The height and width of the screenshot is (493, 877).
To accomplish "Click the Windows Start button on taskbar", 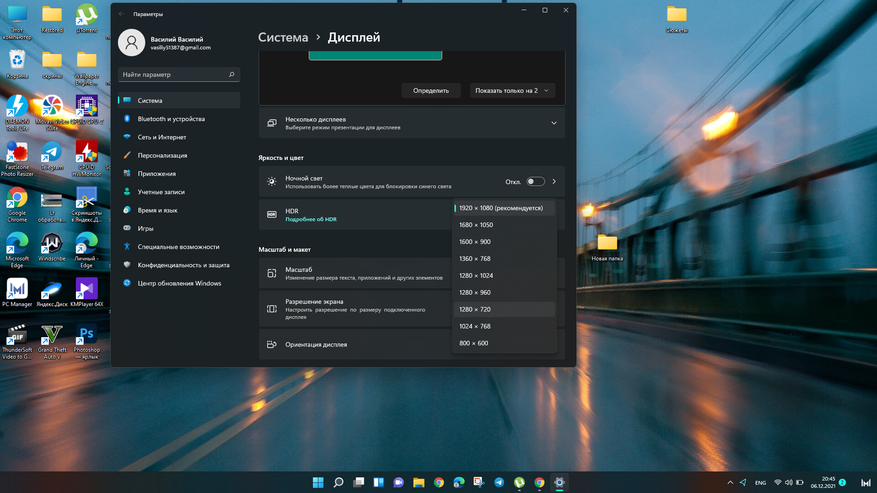I will tap(318, 482).
